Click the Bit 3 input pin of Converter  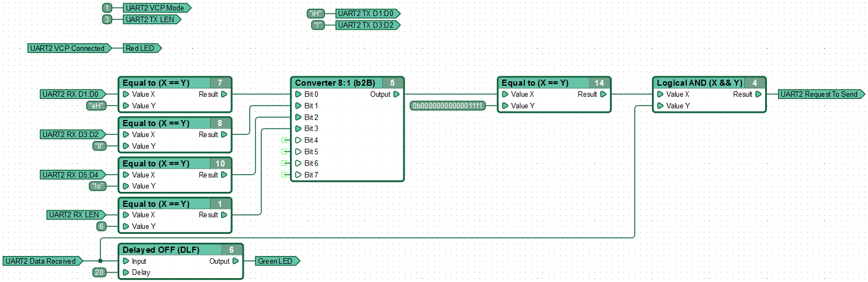pyautogui.click(x=298, y=128)
